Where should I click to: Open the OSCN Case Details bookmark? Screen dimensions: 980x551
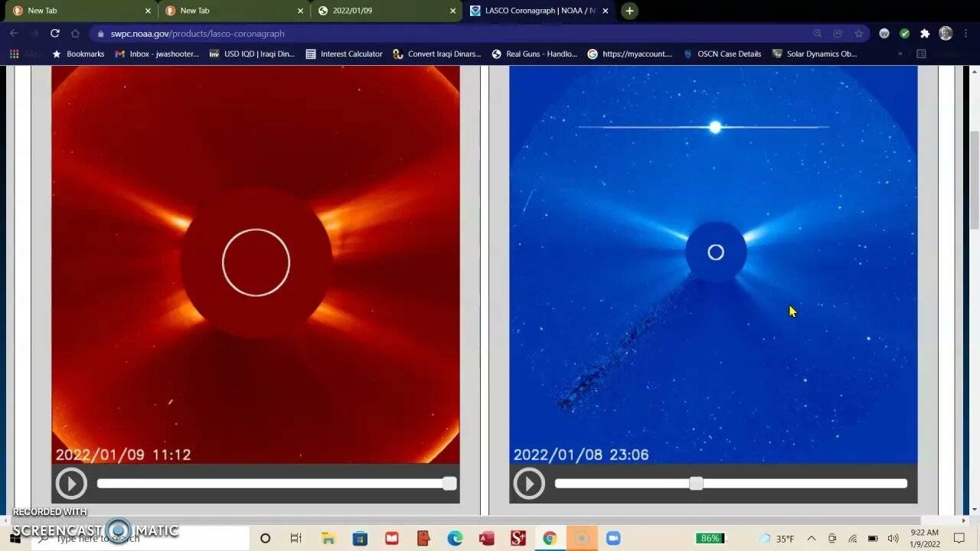coord(722,54)
